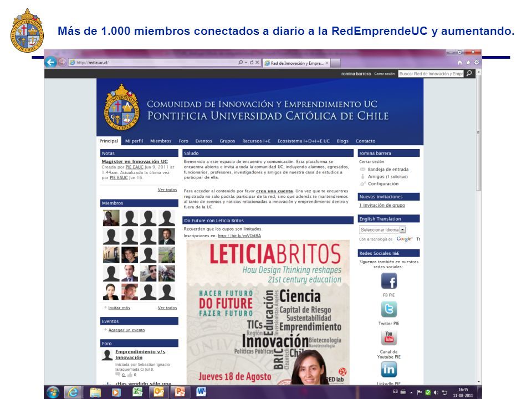The image size is (532, 399).
Task: Open Windows Media Player taskbar icon
Action: pos(116,392)
